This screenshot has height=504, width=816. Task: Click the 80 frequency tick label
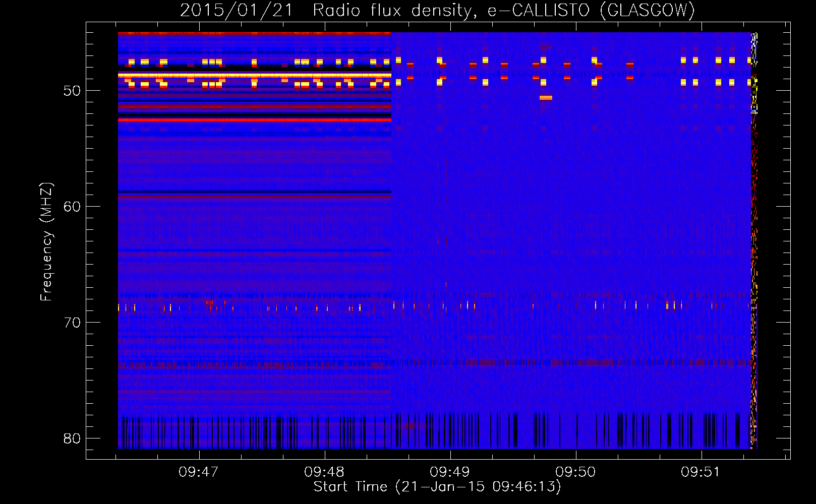pos(72,438)
